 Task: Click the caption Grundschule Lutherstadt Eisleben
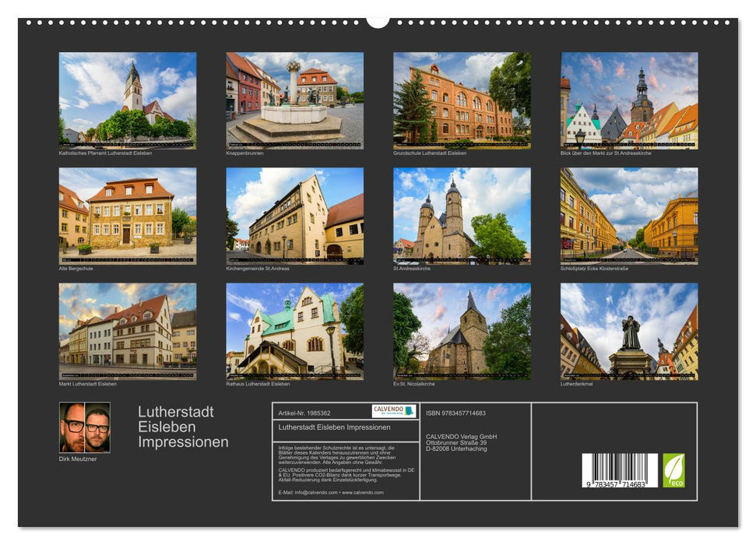point(430,155)
